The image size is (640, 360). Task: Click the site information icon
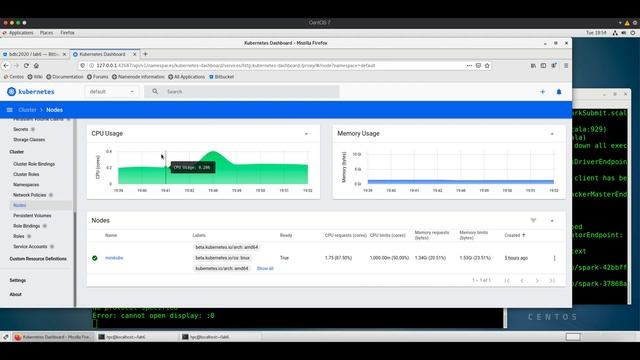click(91, 65)
